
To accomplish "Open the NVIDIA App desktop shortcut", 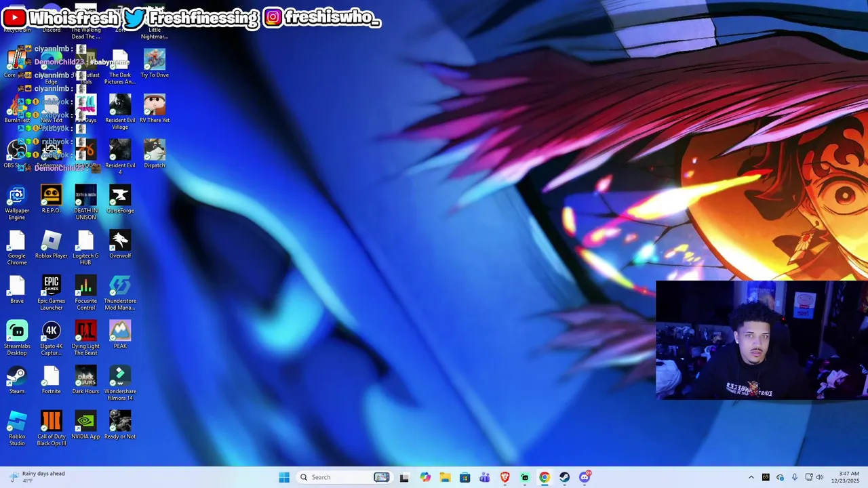I will [85, 426].
